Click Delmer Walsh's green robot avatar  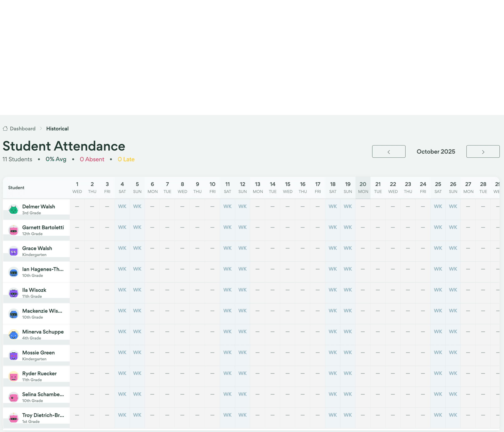click(x=14, y=209)
